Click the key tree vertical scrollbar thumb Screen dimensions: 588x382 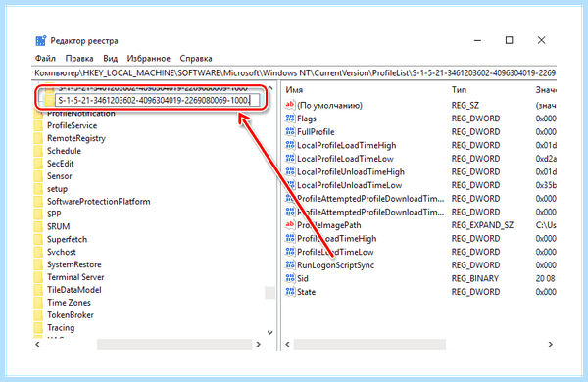pyautogui.click(x=269, y=293)
